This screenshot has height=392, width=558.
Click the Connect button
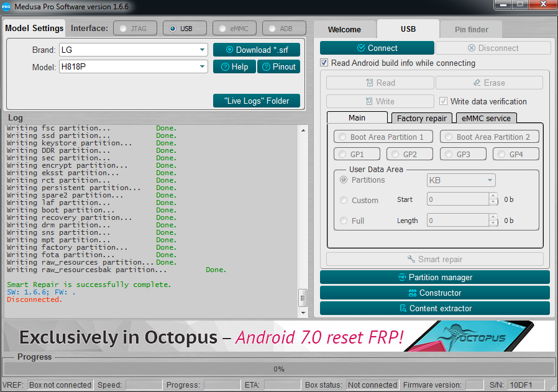pos(377,48)
